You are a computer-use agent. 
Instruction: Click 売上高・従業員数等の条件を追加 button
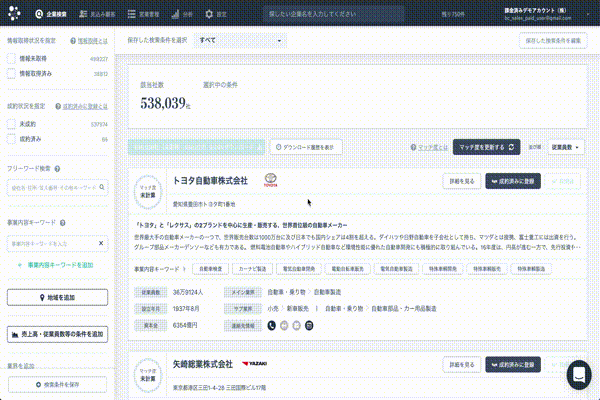(x=57, y=334)
